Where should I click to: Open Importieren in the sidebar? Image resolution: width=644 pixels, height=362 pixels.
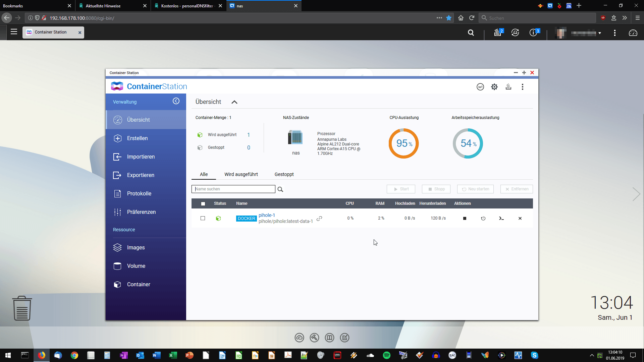coord(146,157)
